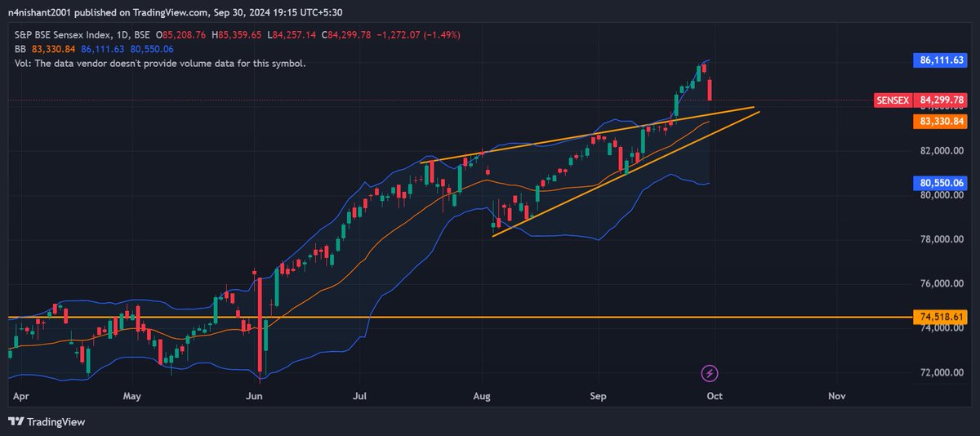Click the Jul label on time axis
980x436 pixels.
coord(359,395)
